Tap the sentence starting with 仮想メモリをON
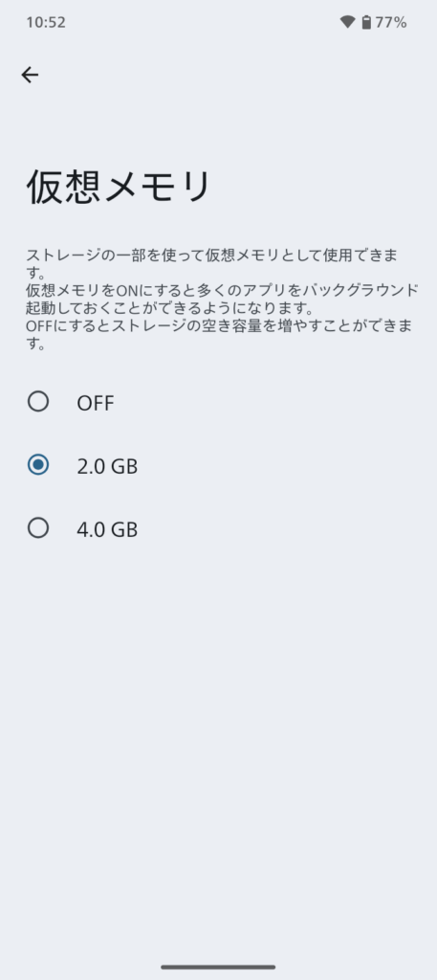Image resolution: width=437 pixels, height=980 pixels. pos(222,300)
